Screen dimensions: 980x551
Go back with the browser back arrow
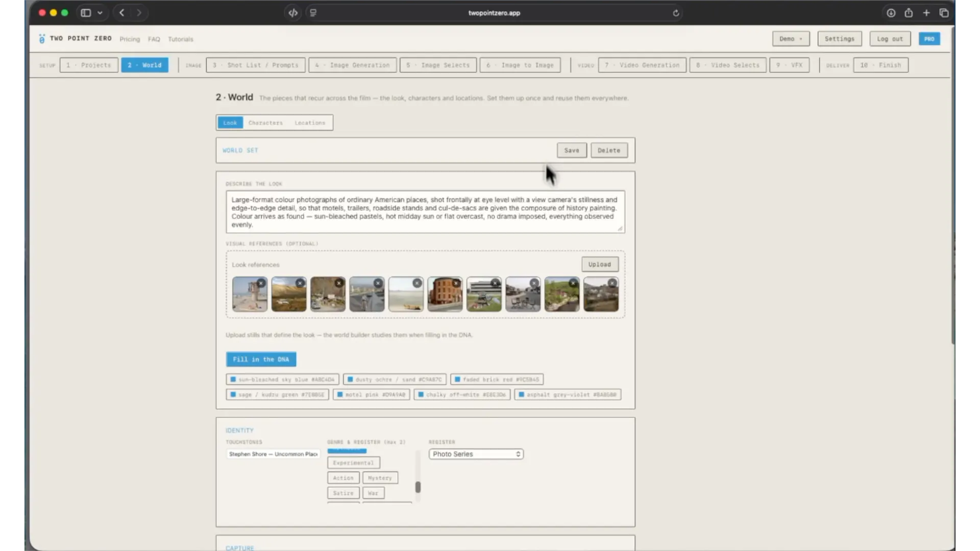(x=121, y=13)
